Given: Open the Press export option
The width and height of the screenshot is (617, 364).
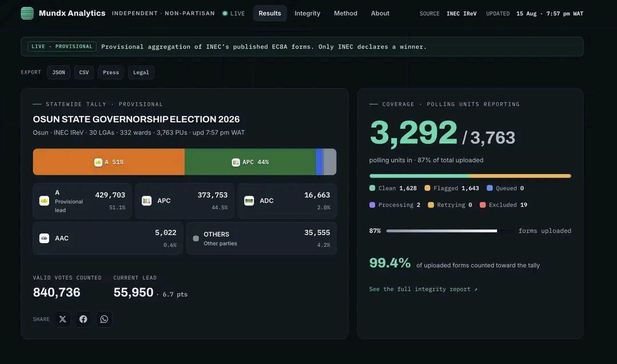Looking at the screenshot, I should point(111,72).
